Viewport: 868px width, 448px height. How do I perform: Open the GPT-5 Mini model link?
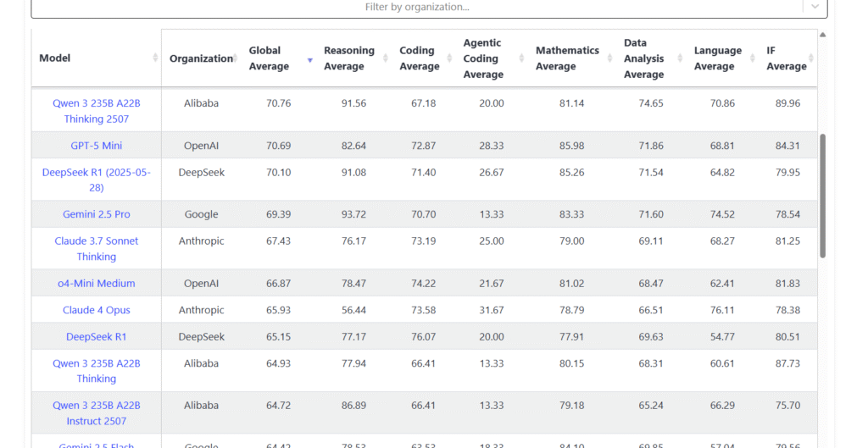coord(97,146)
